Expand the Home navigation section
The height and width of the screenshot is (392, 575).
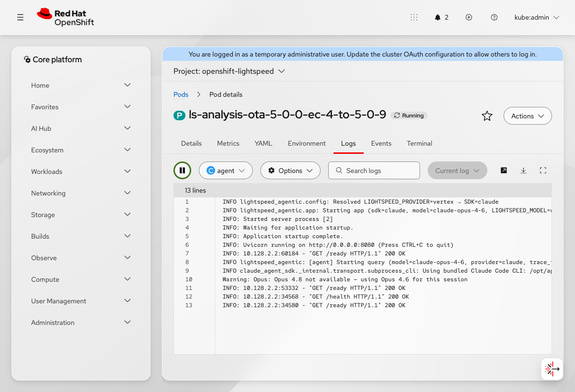[81, 85]
